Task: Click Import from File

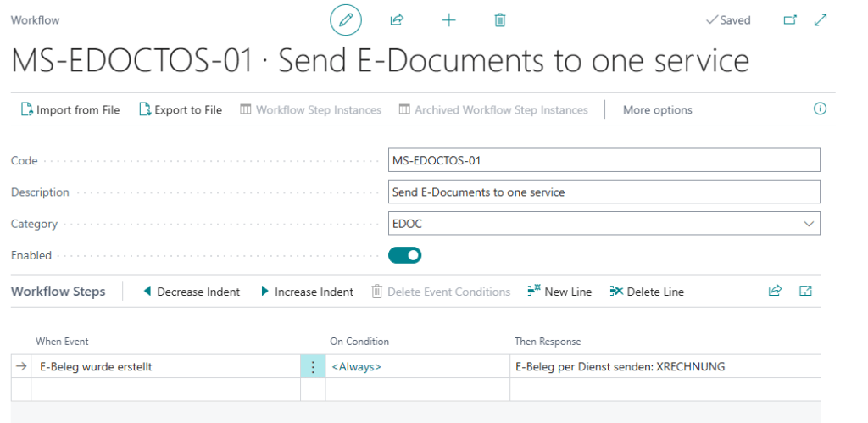Action: (x=70, y=110)
